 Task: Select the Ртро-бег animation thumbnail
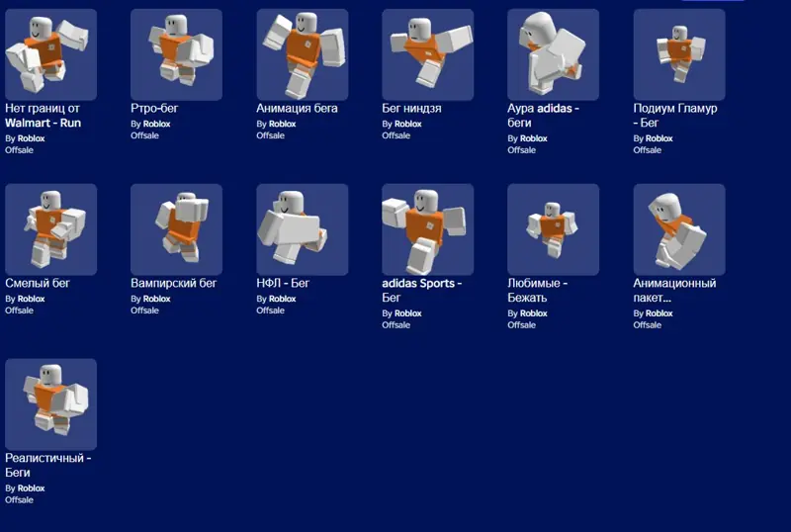pos(177,54)
